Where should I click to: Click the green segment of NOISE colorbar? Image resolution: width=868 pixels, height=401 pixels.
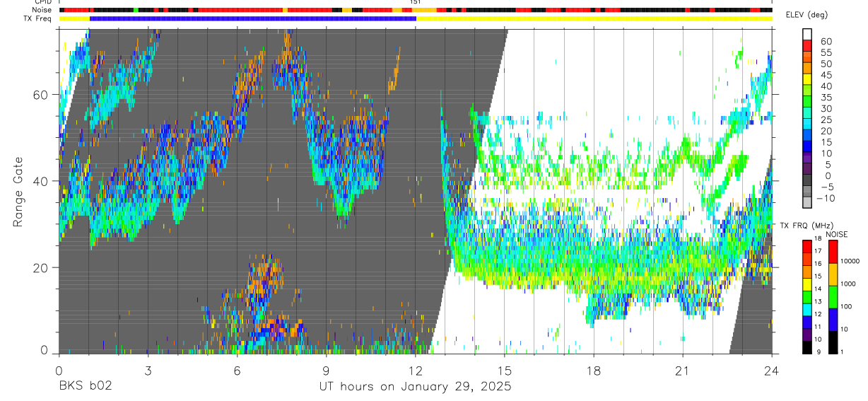(833, 296)
